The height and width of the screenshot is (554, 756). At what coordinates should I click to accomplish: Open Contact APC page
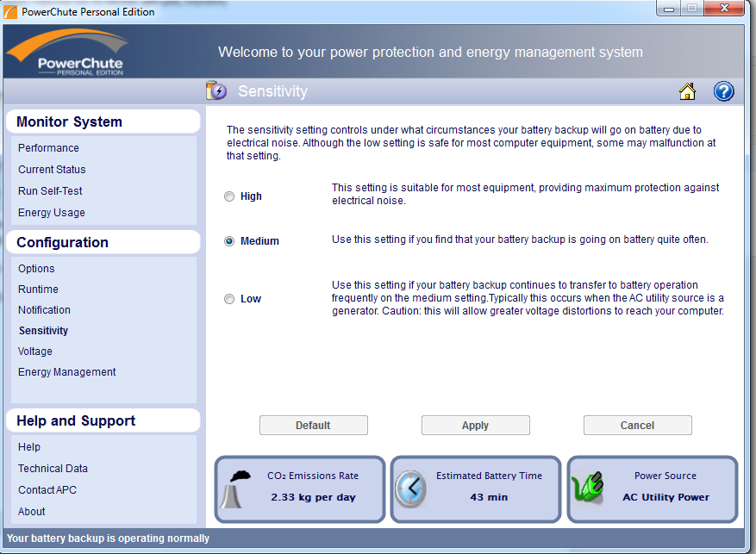click(47, 490)
